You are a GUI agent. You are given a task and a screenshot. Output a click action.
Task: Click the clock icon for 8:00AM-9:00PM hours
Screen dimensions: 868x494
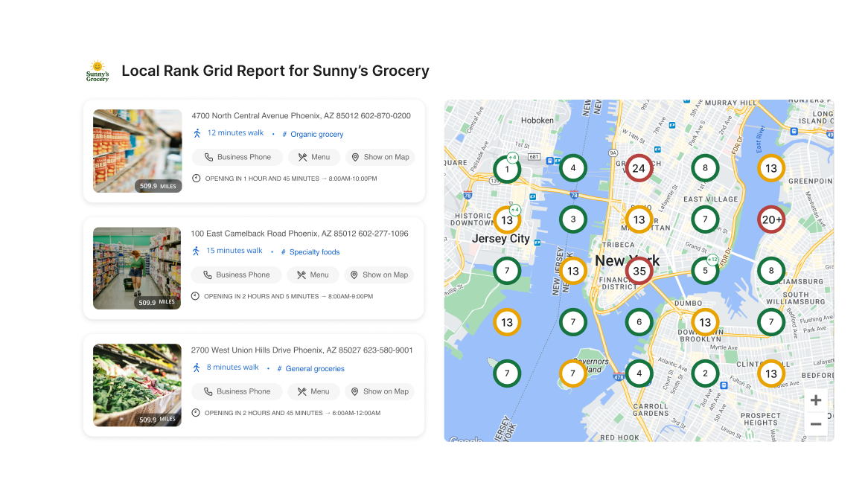(195, 296)
